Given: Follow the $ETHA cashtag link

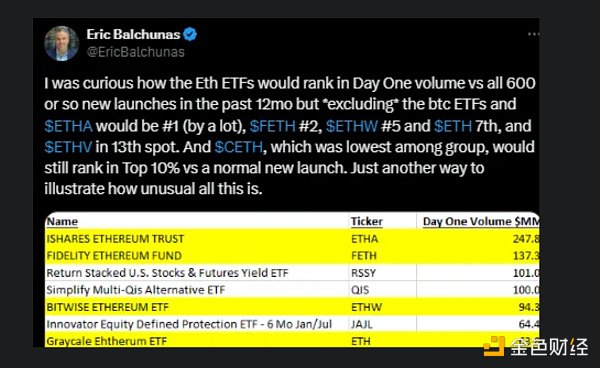Looking at the screenshot, I should pos(68,126).
